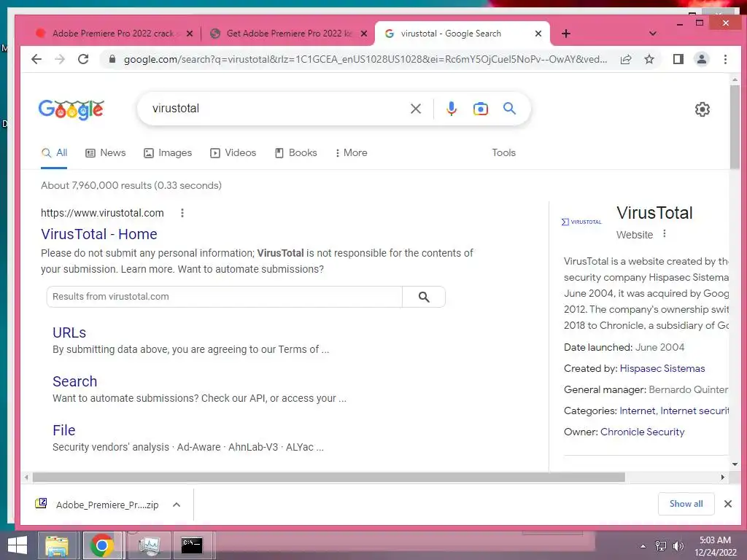
Task: Click the scroll down arrow
Action: click(735, 464)
